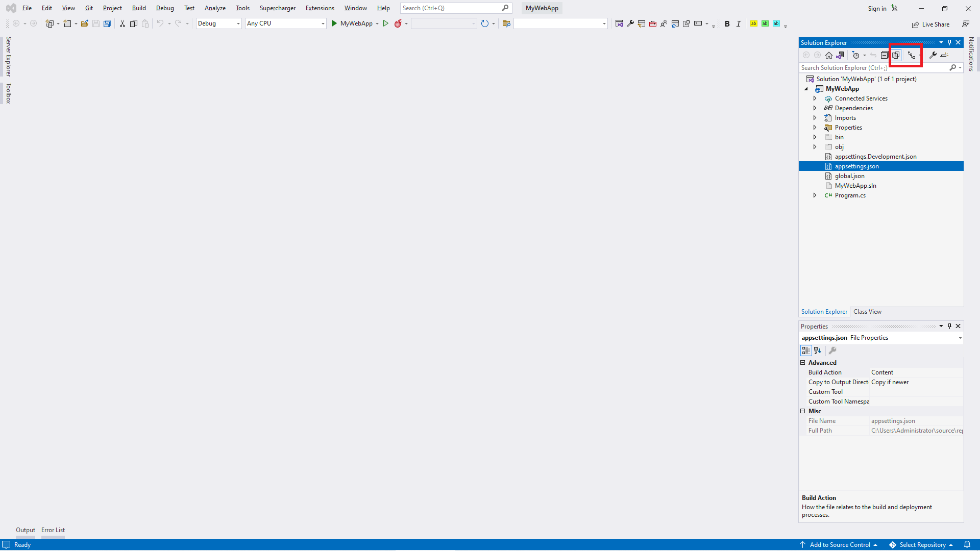
Task: Click Add to Source Control in status bar
Action: click(x=840, y=545)
